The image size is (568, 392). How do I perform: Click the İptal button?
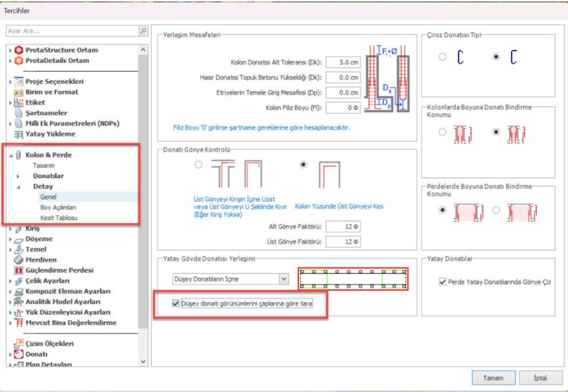coord(540,378)
